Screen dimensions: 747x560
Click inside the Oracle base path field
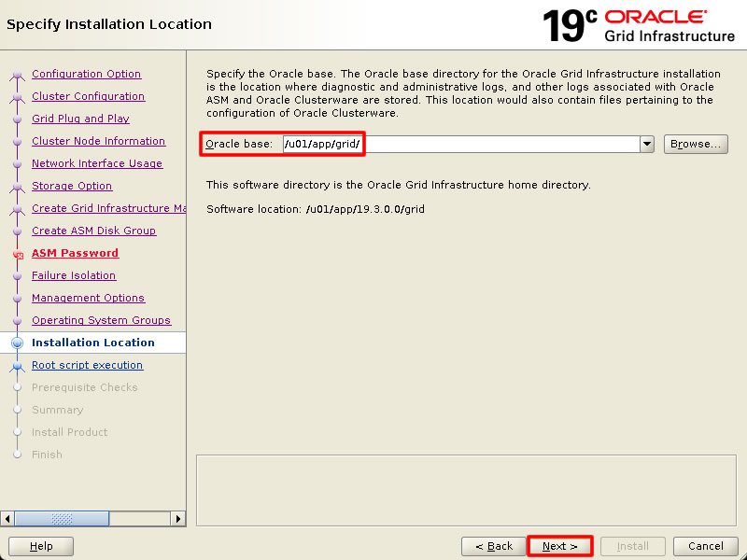point(461,144)
